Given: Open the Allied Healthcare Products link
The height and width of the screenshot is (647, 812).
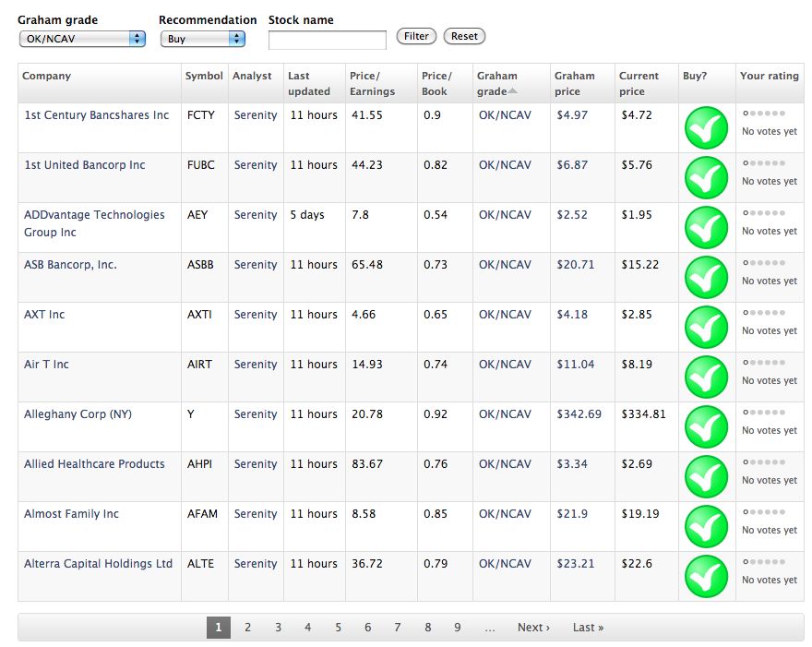Looking at the screenshot, I should tap(94, 463).
